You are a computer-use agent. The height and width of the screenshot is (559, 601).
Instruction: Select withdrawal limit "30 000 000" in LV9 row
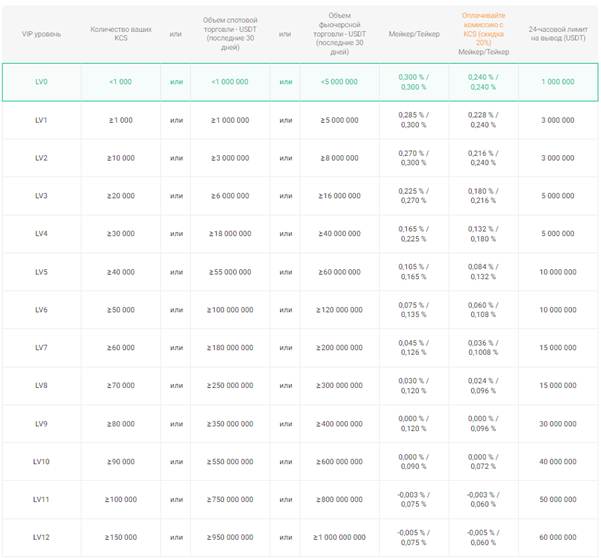coord(558,424)
